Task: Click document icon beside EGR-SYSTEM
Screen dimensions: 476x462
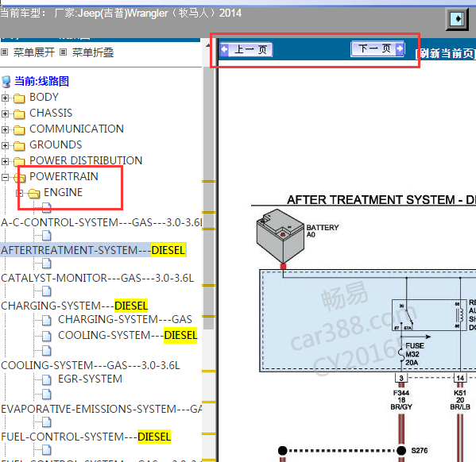Action: tap(46, 379)
